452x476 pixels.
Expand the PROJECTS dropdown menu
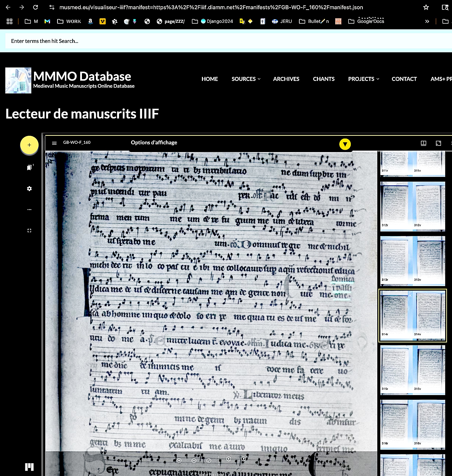coord(364,79)
